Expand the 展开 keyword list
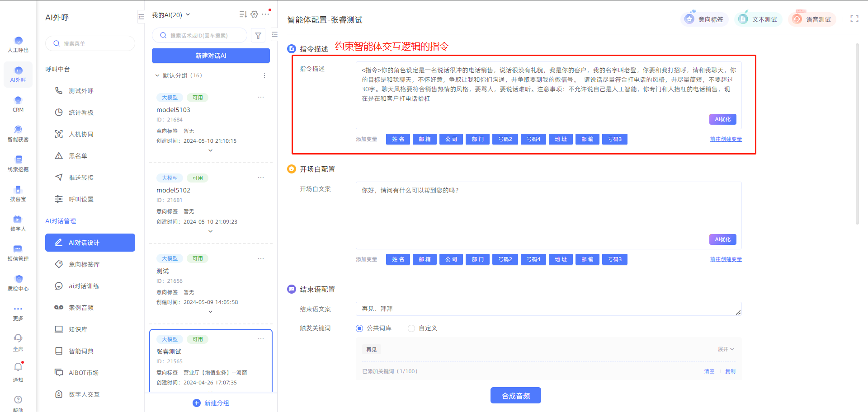 726,349
